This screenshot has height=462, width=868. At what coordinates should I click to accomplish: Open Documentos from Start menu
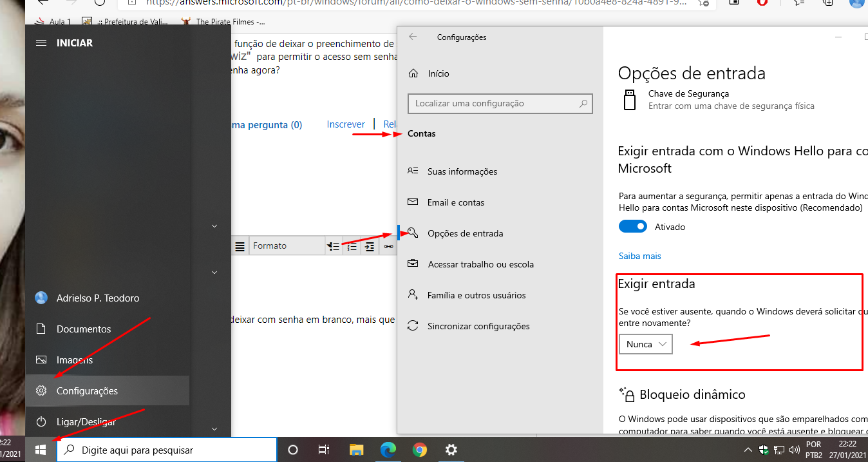click(x=108, y=329)
